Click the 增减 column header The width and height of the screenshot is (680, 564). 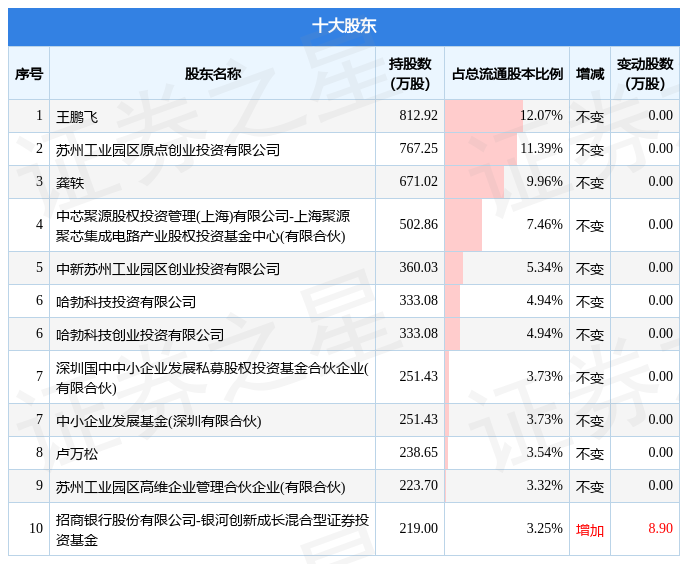590,74
